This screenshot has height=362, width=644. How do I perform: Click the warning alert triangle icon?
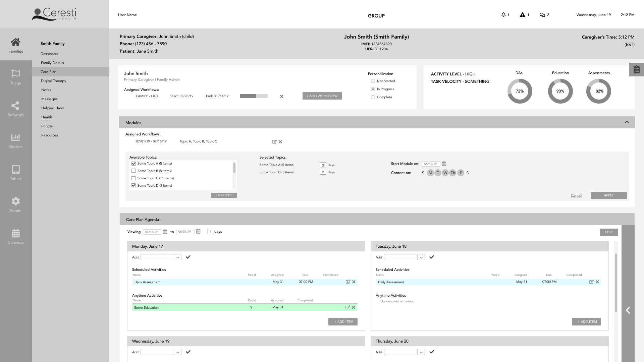click(522, 15)
